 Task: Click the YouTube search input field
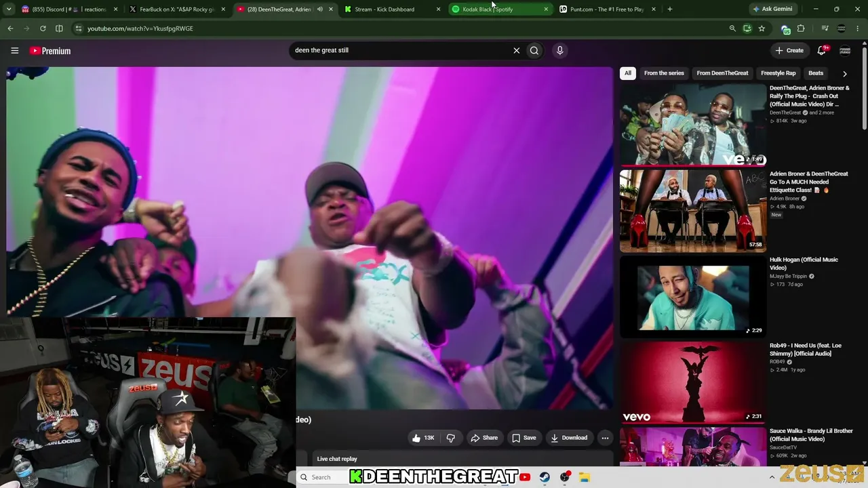[400, 50]
